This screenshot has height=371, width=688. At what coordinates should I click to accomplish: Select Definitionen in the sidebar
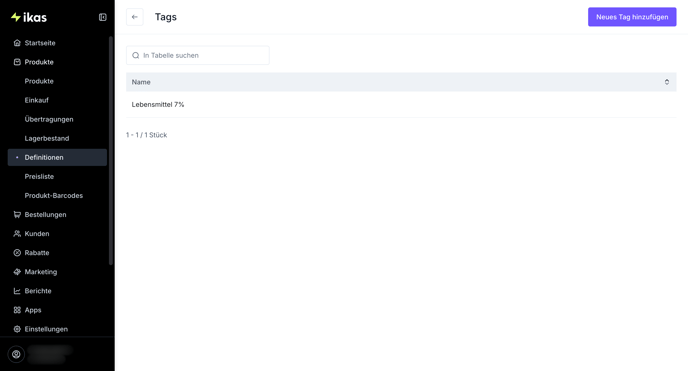click(x=57, y=157)
